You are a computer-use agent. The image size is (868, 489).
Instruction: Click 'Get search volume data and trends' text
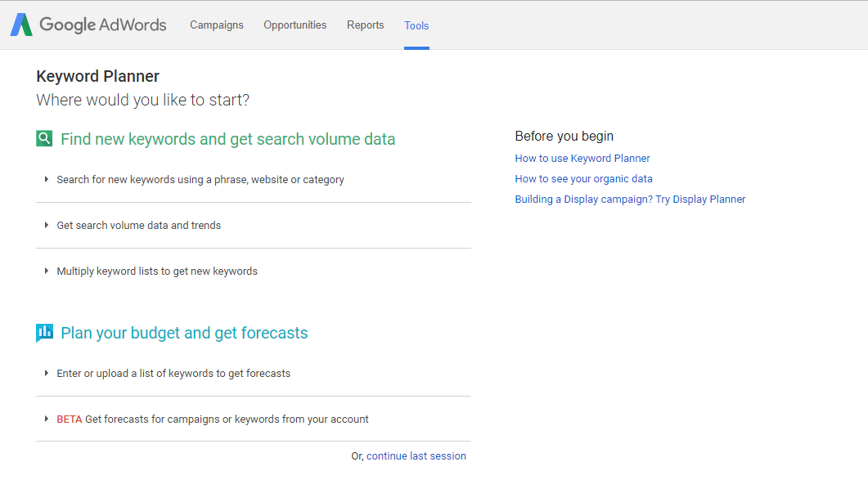(x=138, y=225)
